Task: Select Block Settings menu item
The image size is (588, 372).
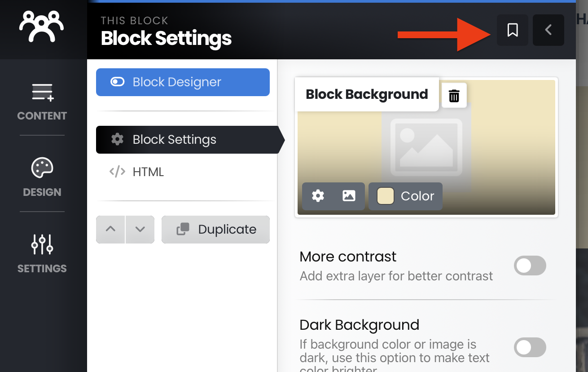Action: [x=188, y=140]
